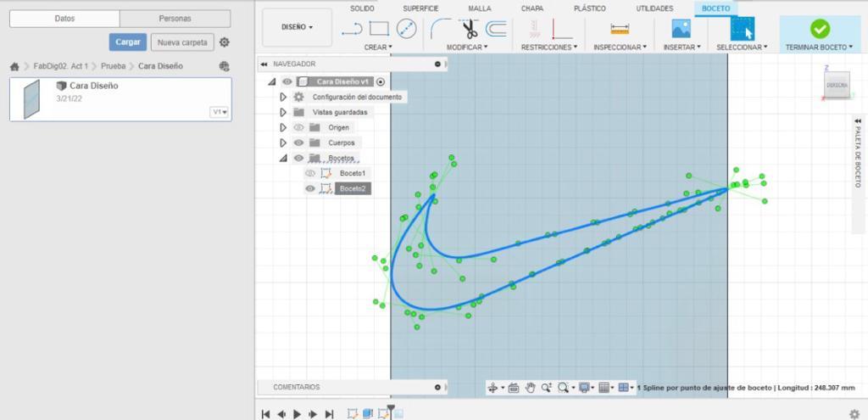Open the CREAR dropdown menu

click(378, 48)
